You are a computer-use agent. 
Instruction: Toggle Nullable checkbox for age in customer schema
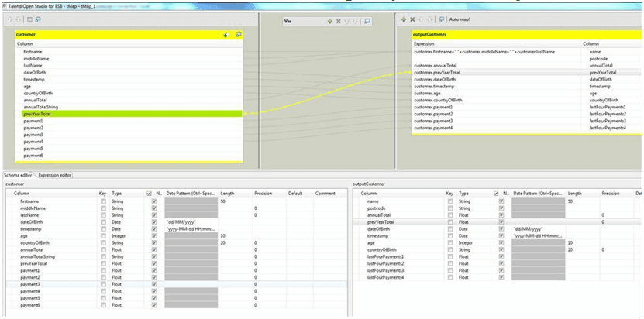[154, 235]
